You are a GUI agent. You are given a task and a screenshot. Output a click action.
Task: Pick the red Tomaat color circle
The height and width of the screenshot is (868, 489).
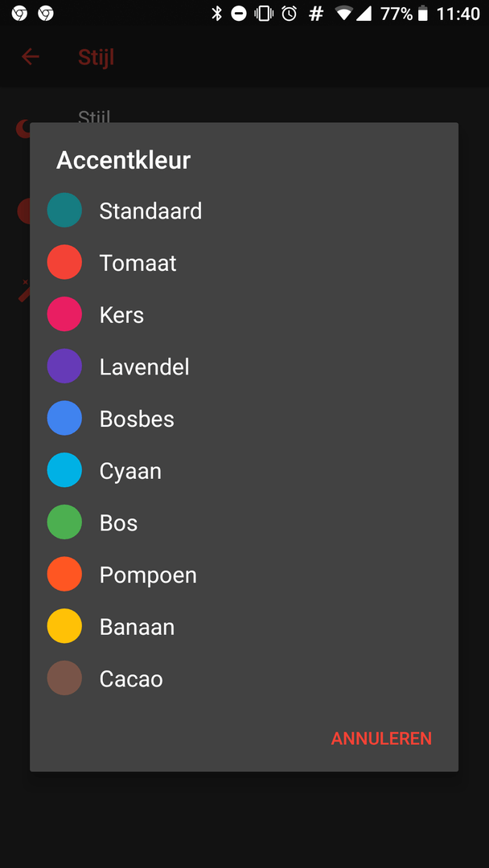64,263
